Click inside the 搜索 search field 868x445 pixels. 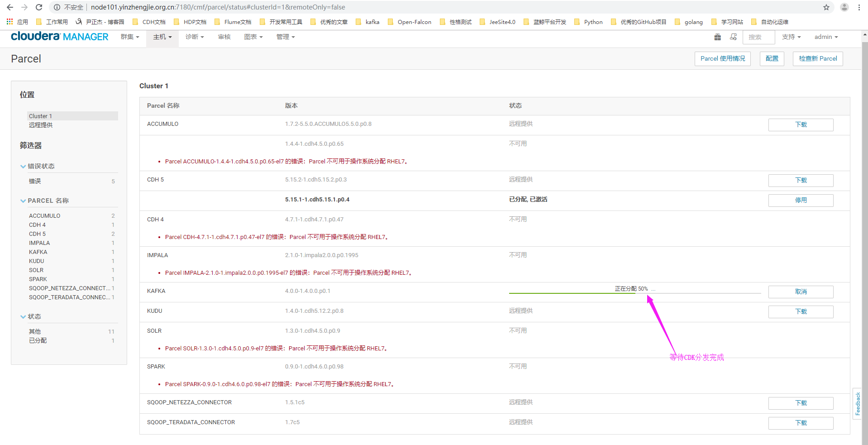pos(758,37)
